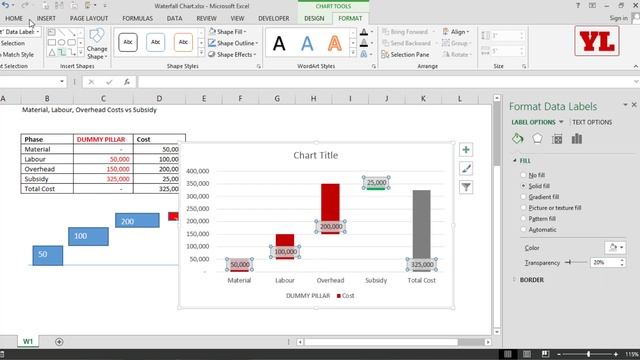Click the Change Shape button

(97, 44)
